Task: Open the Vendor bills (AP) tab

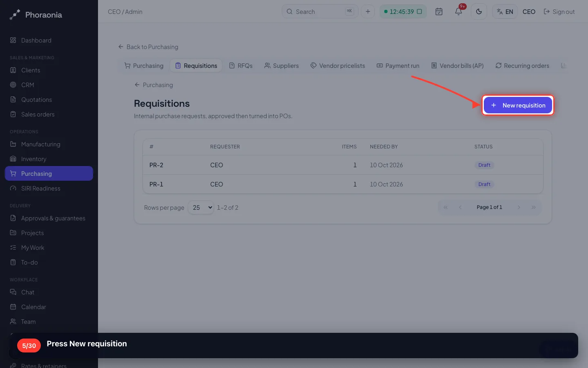Action: click(x=457, y=65)
